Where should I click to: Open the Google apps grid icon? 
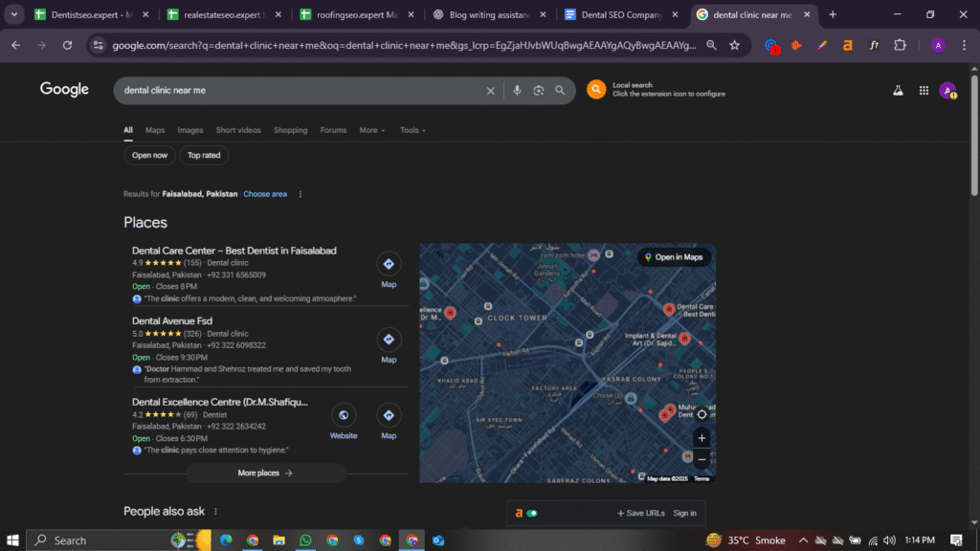point(924,90)
